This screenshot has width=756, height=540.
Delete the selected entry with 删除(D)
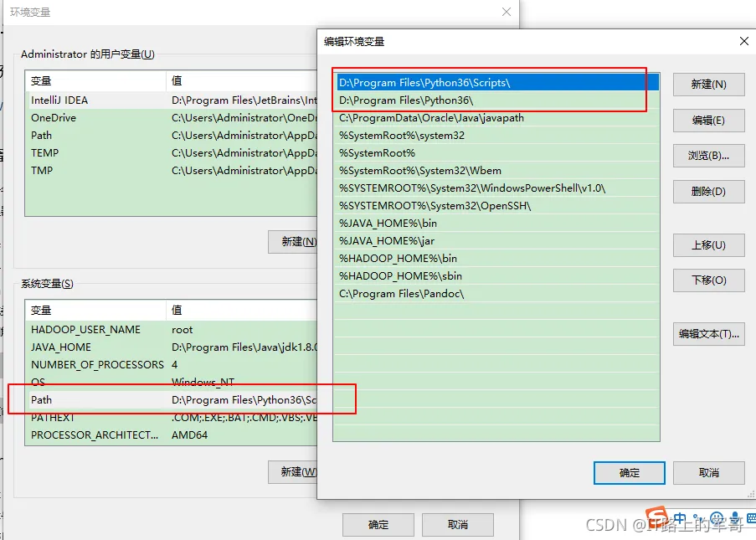click(708, 192)
